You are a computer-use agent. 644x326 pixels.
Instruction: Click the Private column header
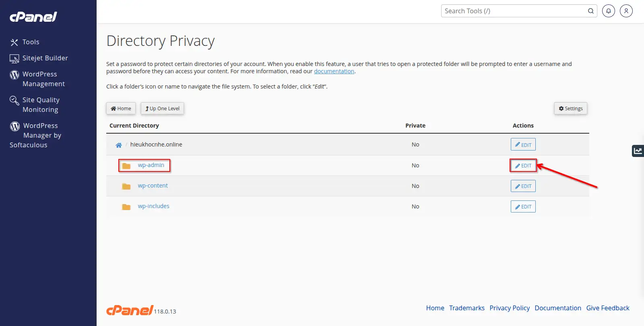(415, 126)
